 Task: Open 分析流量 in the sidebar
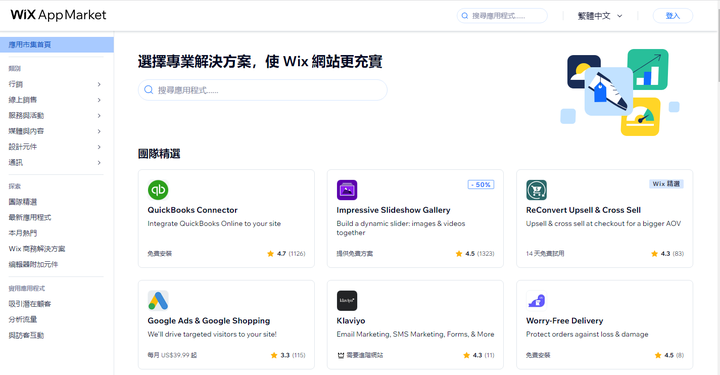(22, 319)
